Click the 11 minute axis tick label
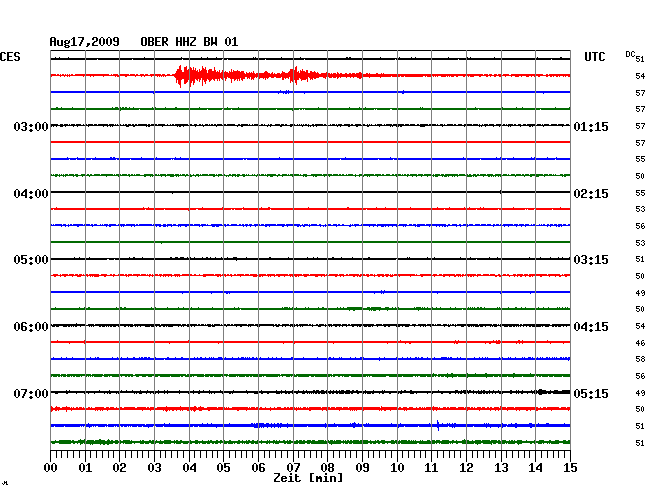 432,468
